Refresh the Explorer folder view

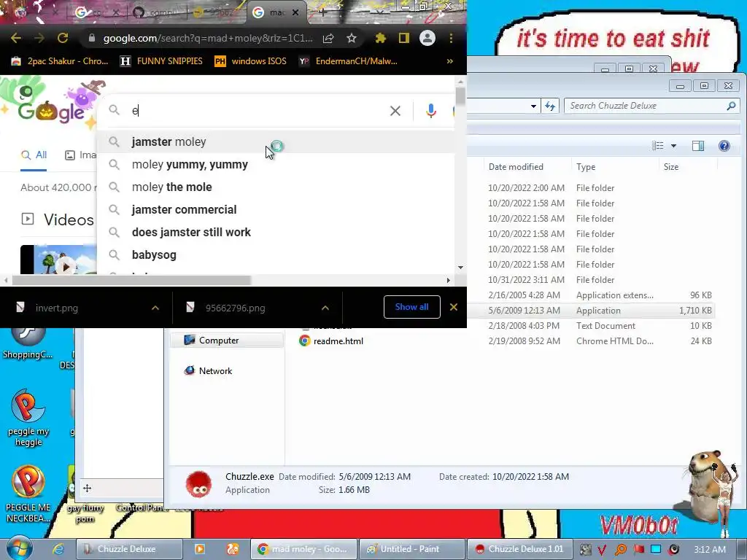(x=550, y=106)
